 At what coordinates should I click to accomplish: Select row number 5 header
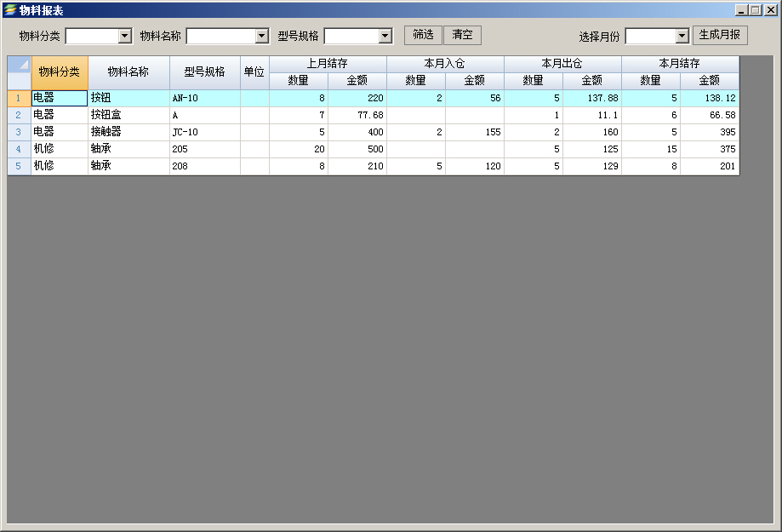click(19, 166)
